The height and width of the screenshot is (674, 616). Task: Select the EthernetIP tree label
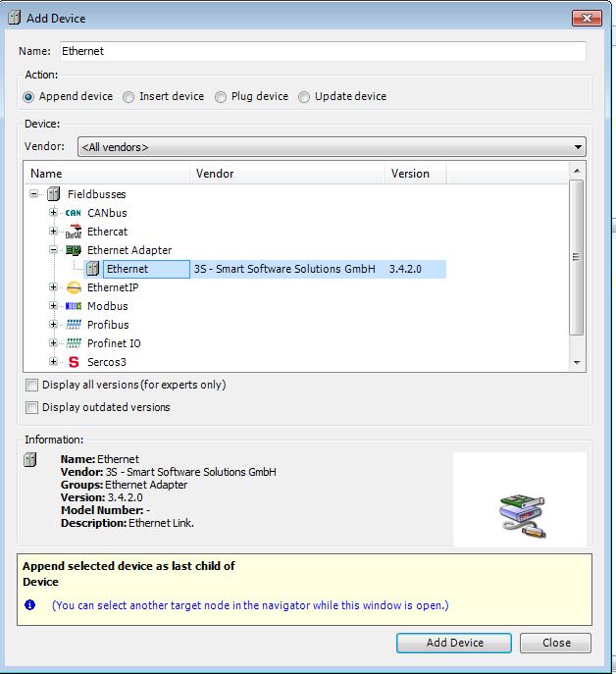point(113,287)
